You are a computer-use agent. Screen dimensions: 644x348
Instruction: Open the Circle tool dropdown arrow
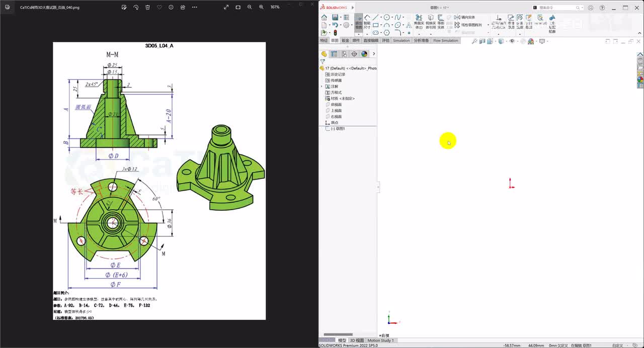point(392,18)
